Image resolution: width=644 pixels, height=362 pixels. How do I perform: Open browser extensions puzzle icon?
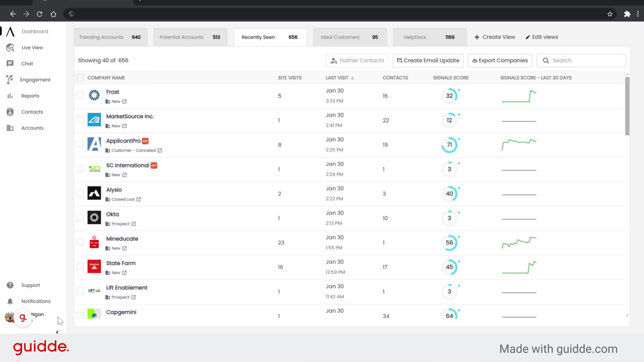pos(627,14)
